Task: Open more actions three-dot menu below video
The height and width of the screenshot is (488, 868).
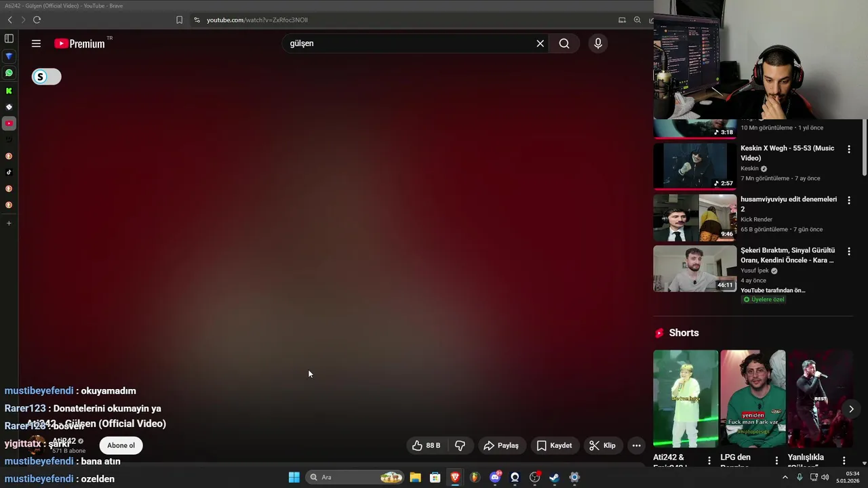Action: pos(636,445)
